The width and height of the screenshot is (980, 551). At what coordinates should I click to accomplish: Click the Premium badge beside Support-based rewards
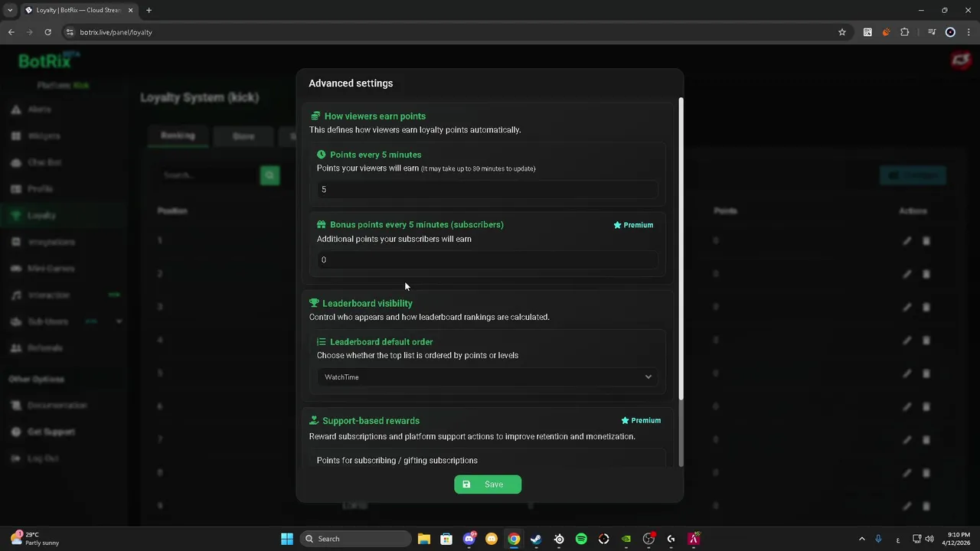(x=641, y=420)
